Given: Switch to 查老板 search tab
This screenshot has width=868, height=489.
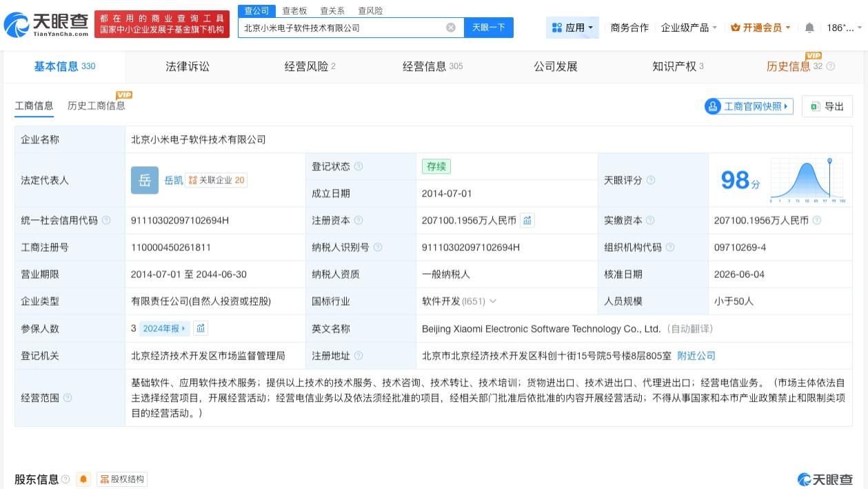Looking at the screenshot, I should click(294, 10).
